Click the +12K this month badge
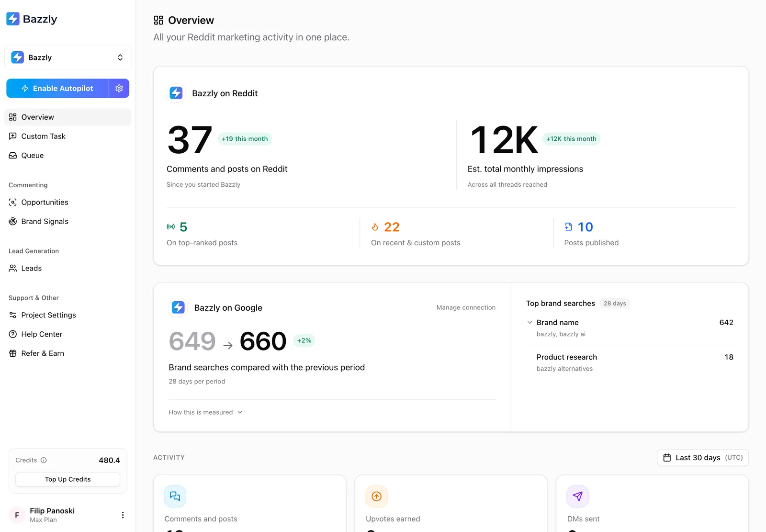This screenshot has width=766, height=532. (x=571, y=139)
